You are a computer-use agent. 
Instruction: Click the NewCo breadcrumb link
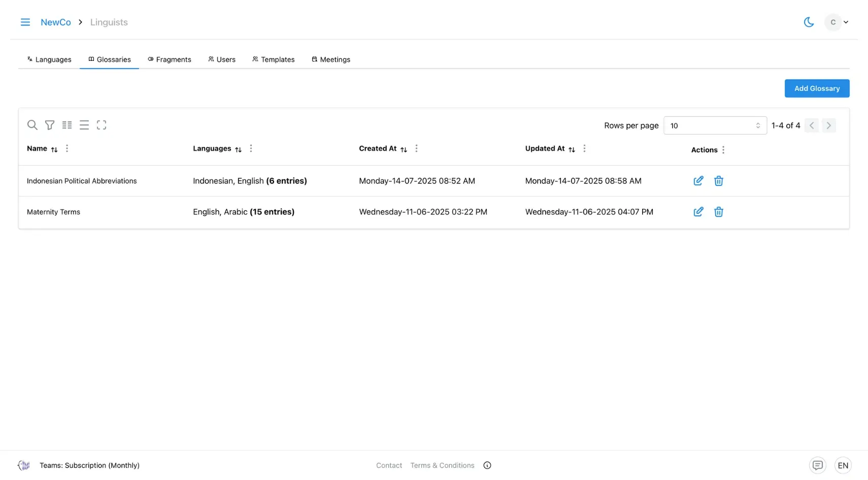pos(56,22)
